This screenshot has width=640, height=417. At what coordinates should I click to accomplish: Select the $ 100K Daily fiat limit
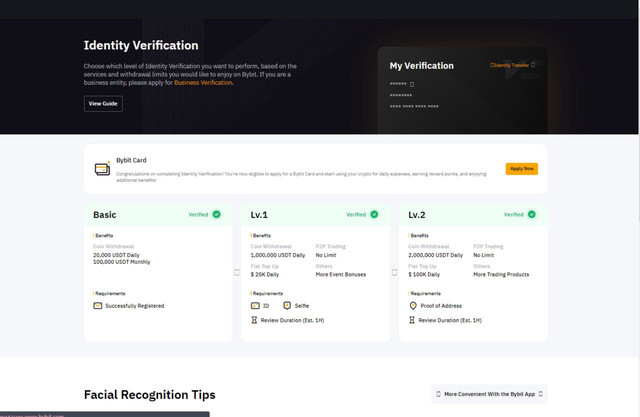(424, 275)
